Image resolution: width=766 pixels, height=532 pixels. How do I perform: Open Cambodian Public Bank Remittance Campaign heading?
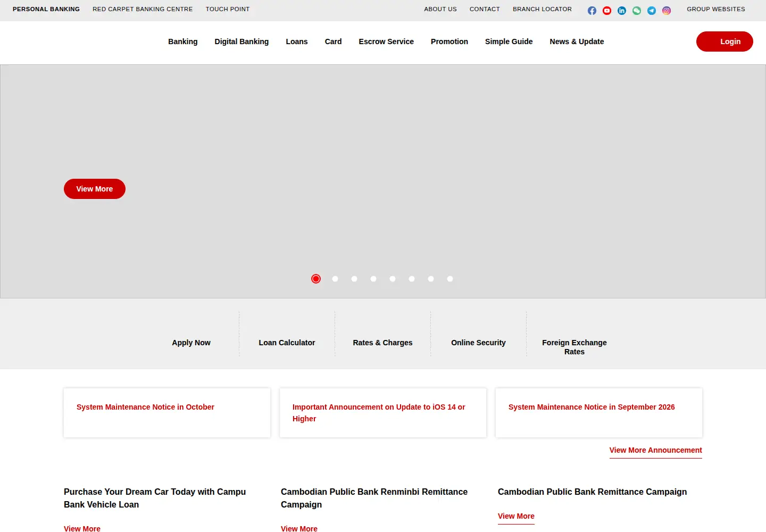(x=592, y=492)
